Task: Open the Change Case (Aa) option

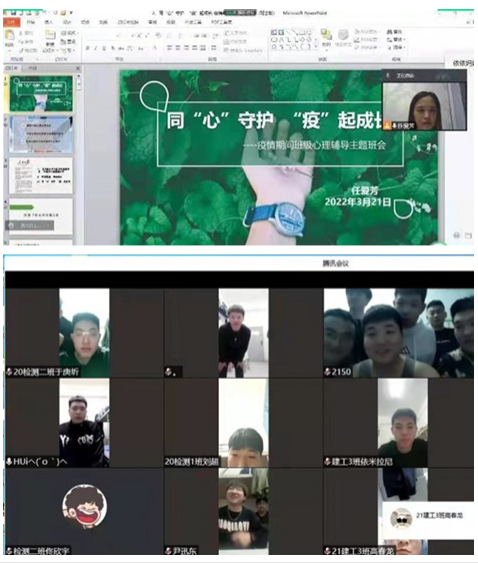Action: coord(141,48)
